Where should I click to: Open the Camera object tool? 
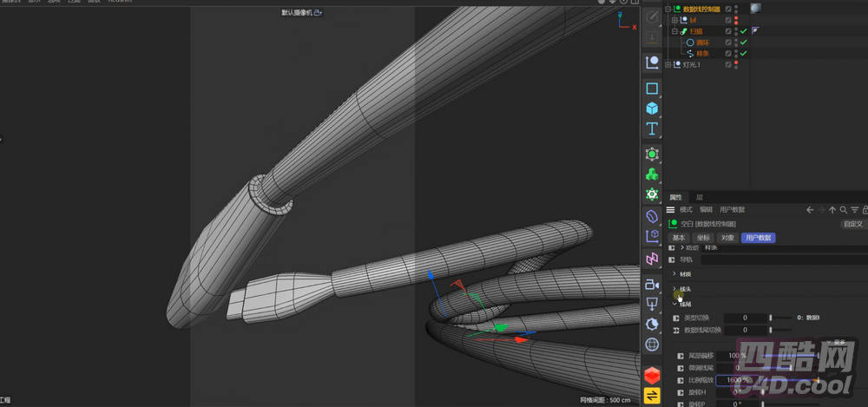(652, 285)
